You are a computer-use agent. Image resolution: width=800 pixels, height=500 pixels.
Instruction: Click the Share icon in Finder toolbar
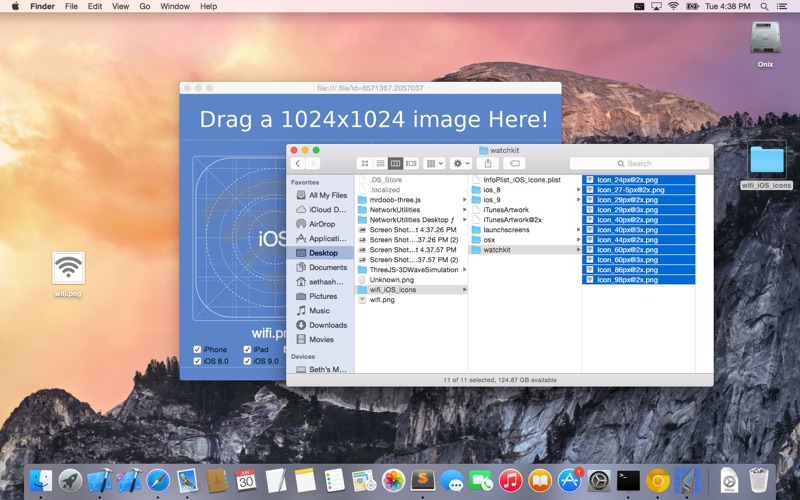[x=488, y=163]
